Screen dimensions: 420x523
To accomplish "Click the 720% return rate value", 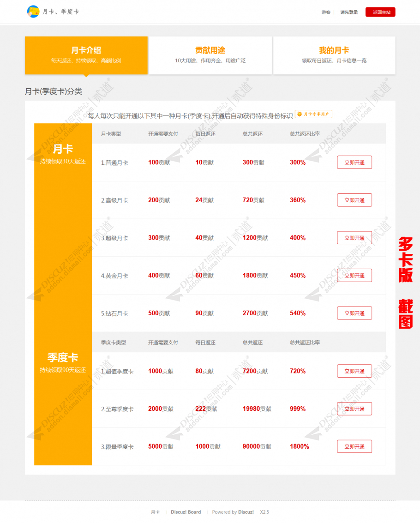I will click(x=298, y=371).
